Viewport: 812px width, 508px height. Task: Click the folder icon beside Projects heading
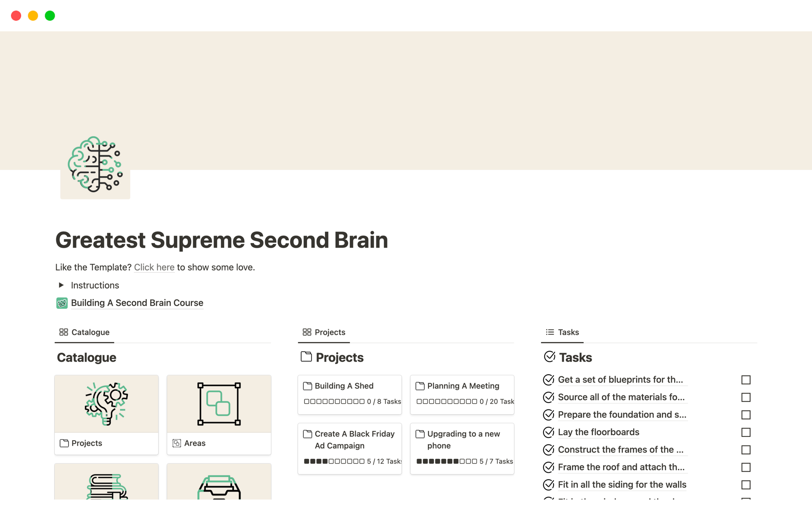point(306,357)
